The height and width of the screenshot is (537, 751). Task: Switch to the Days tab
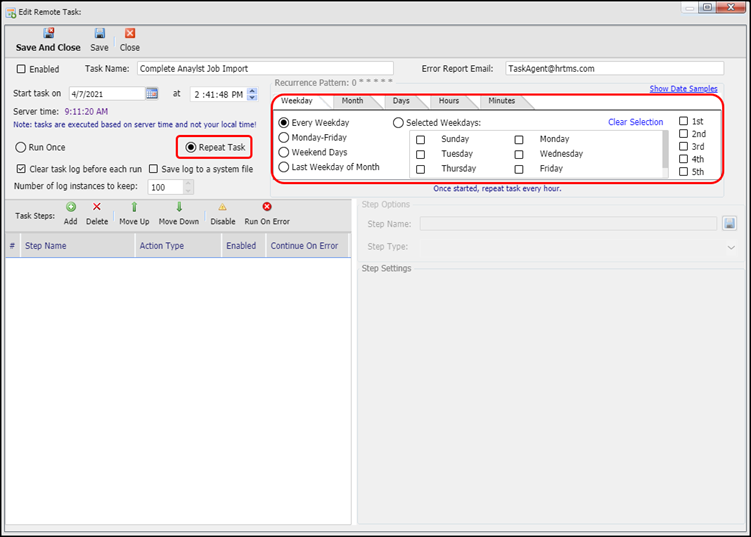pyautogui.click(x=401, y=101)
